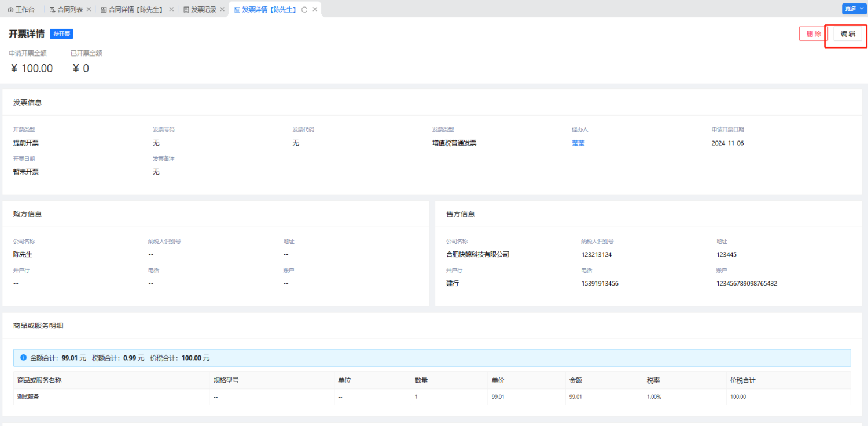Click seller address 123445
Image resolution: width=868 pixels, height=426 pixels.
[x=726, y=254]
